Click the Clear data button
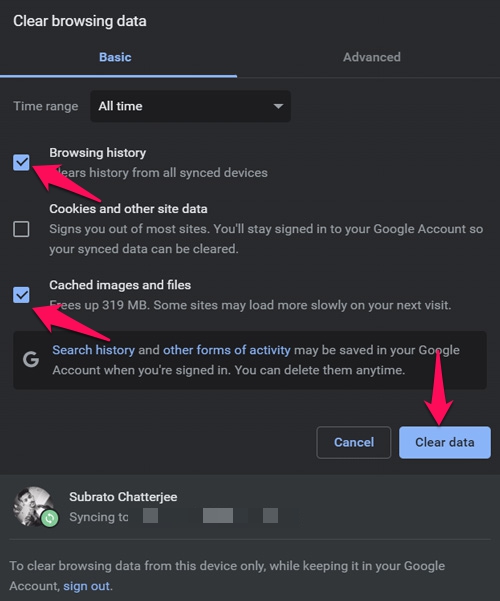Image resolution: width=500 pixels, height=601 pixels. (445, 442)
